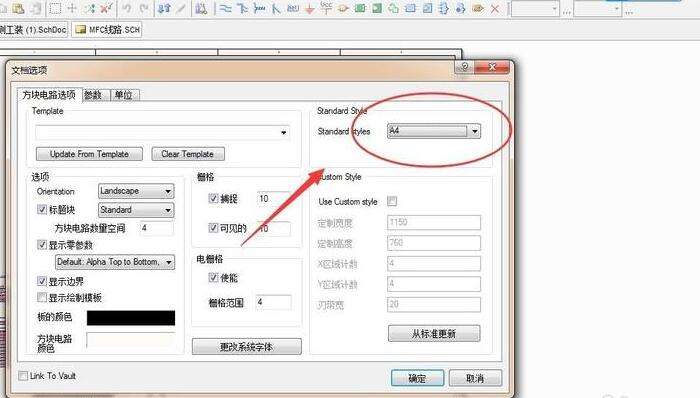Select the GND power port tool
The image size is (700, 398).
[x=310, y=8]
